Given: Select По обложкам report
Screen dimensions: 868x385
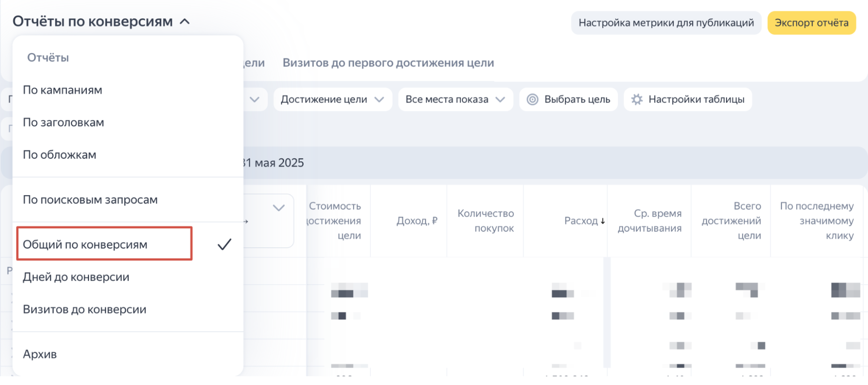Looking at the screenshot, I should pos(128,155).
